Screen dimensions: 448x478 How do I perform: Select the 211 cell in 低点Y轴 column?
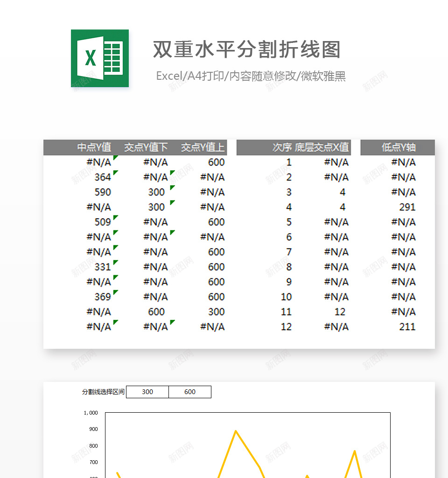click(407, 326)
